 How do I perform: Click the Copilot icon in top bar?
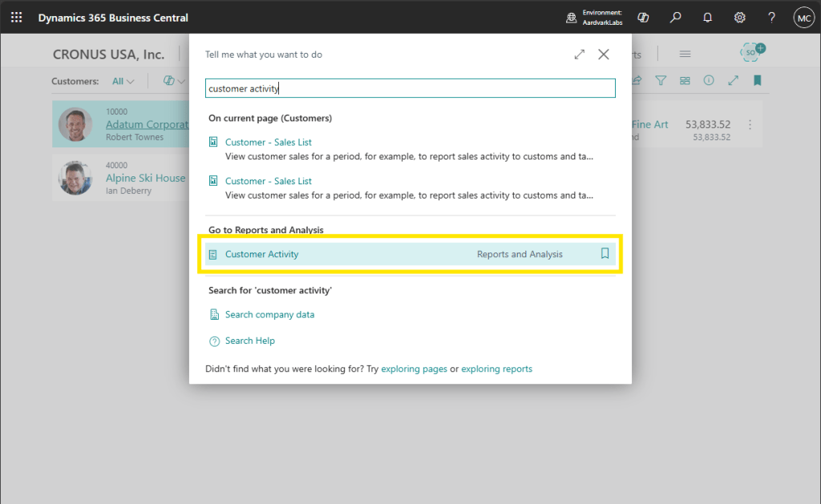point(642,17)
